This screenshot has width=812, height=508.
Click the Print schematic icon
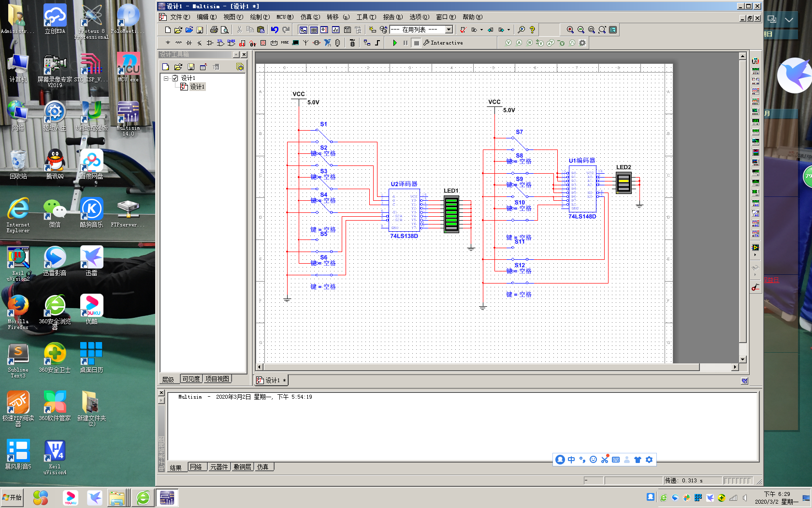(x=215, y=30)
